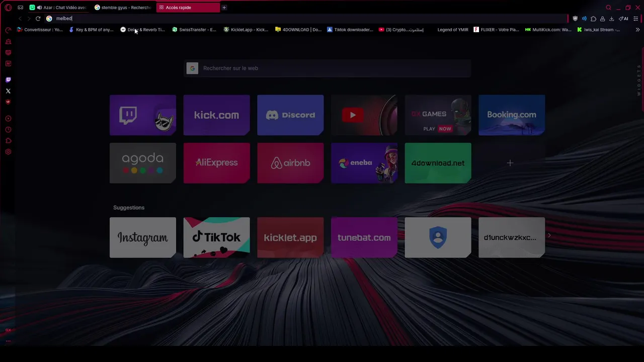Reload the page with the refresh icon
644x362 pixels.
coord(38,19)
